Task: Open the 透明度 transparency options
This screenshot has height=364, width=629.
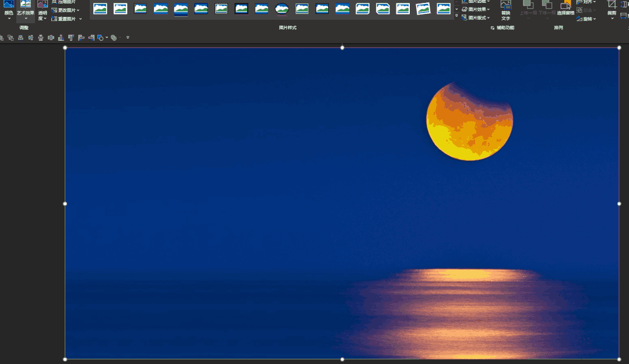Action: tap(43, 10)
